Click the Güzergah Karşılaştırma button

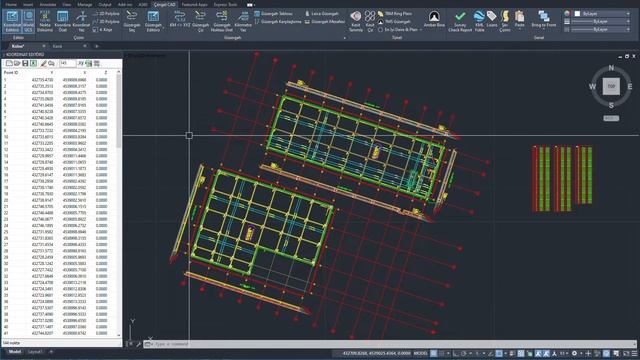tap(278, 22)
